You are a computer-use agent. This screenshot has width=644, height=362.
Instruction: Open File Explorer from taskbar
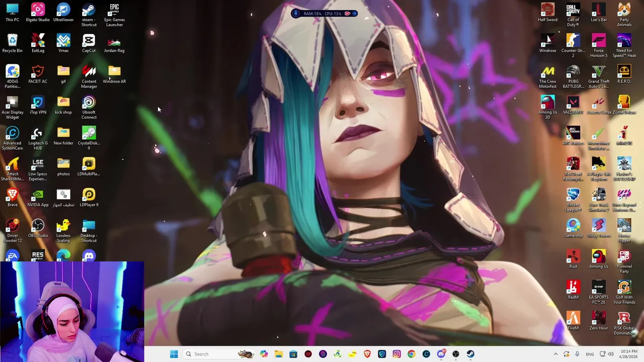(279, 354)
